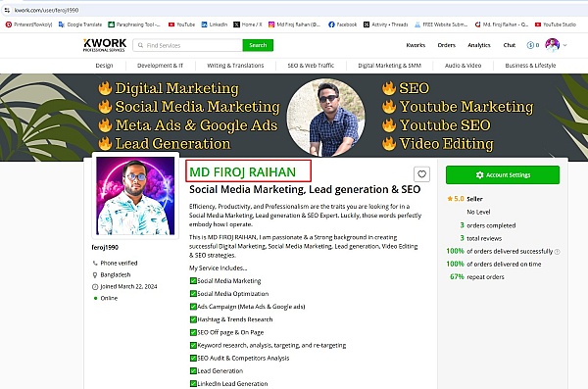The width and height of the screenshot is (588, 389).
Task: Click the account balance coin icon
Action: point(530,45)
